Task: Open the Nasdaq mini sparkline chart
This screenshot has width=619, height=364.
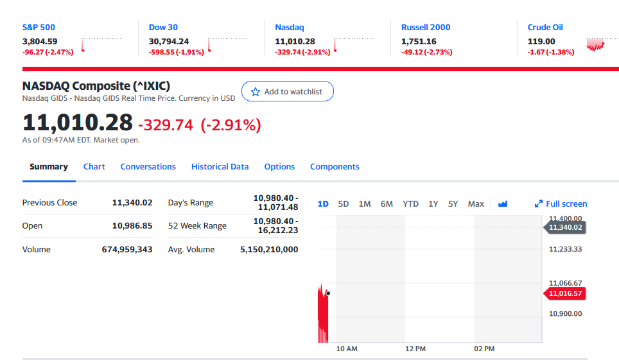Action: pos(353,44)
